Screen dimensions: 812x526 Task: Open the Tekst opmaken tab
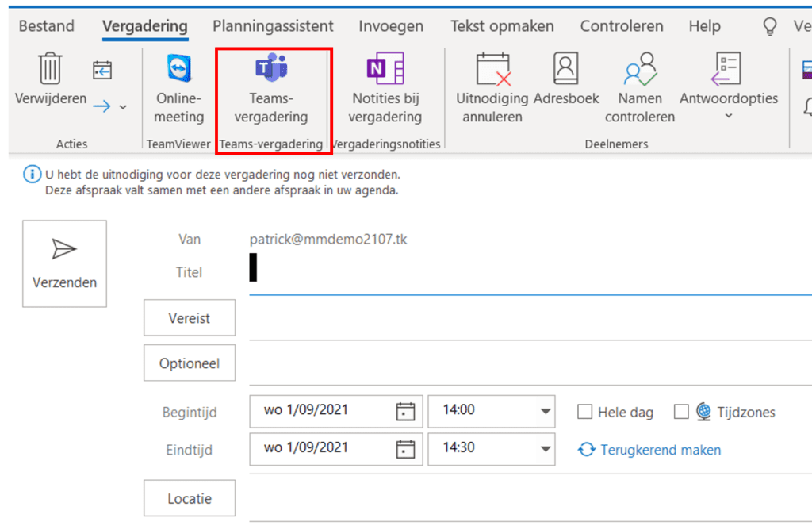coord(502,26)
